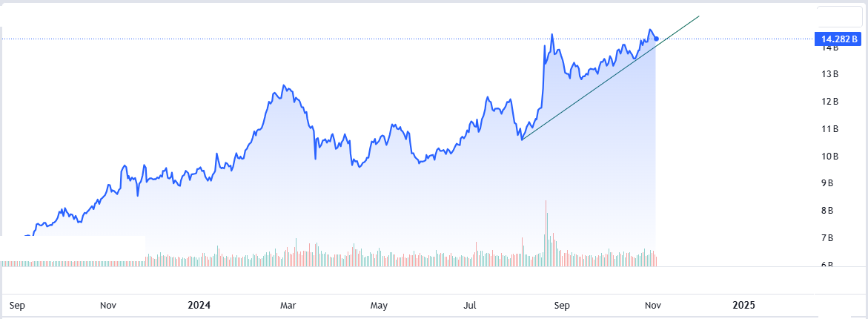Screen dimensions: 868x319
Task: Click the price line's March 2024 peak
Action: tap(284, 86)
